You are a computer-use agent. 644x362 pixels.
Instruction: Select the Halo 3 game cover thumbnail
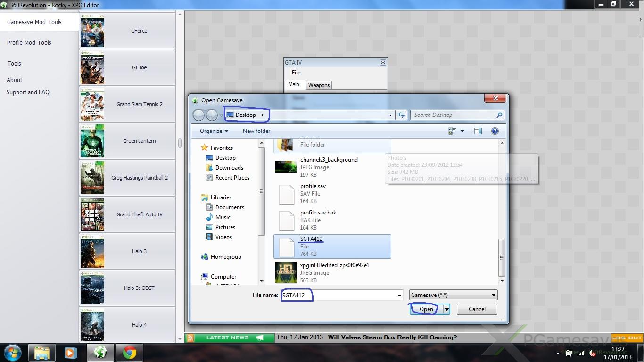tap(92, 251)
